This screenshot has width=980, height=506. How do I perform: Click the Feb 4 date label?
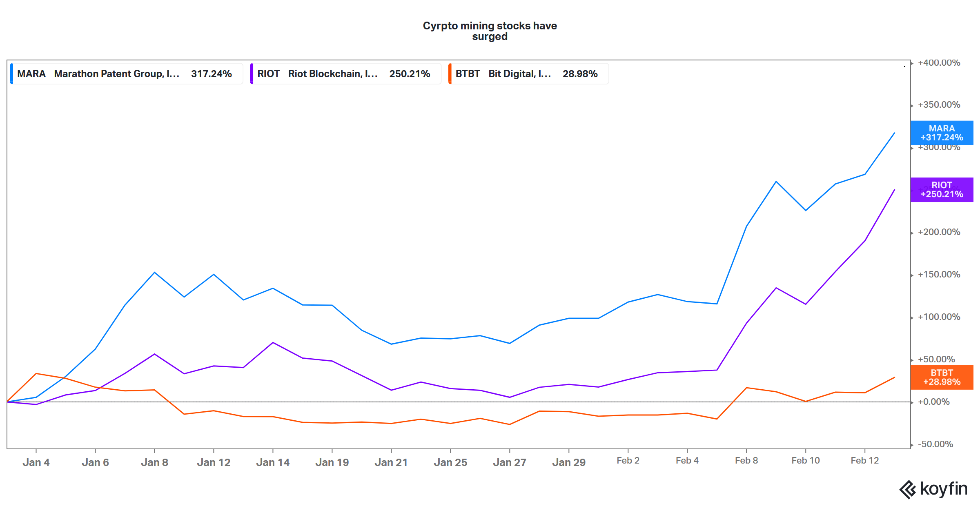point(687,460)
